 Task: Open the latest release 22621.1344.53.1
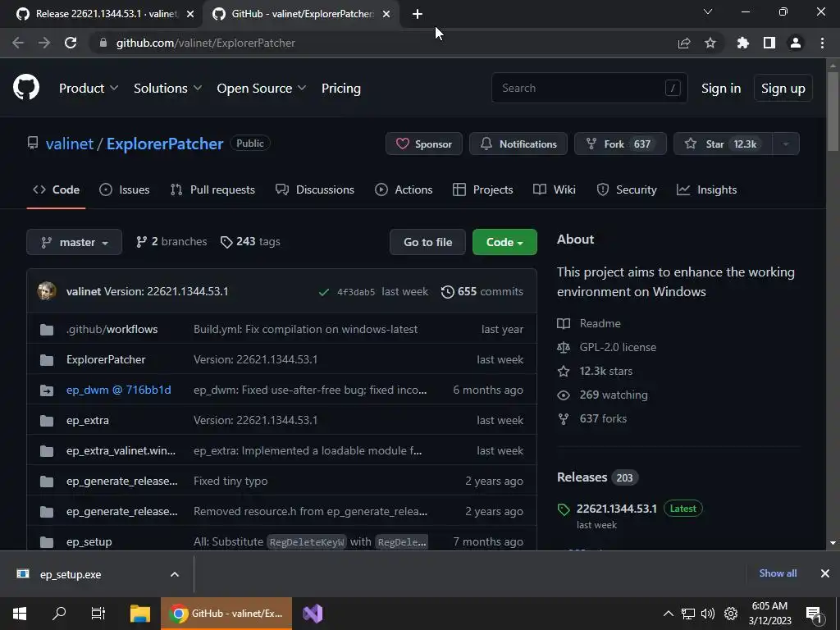[616, 509]
